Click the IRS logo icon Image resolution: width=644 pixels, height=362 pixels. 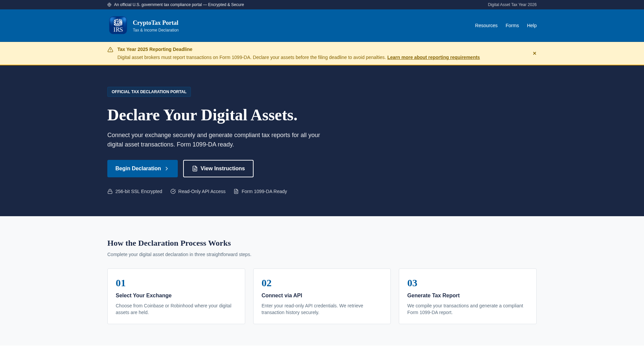118,25
